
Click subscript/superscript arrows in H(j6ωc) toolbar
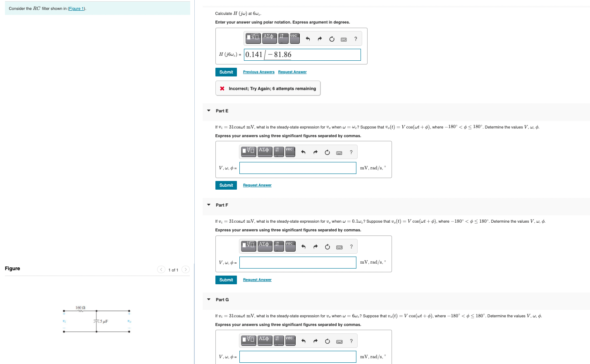tap(283, 38)
